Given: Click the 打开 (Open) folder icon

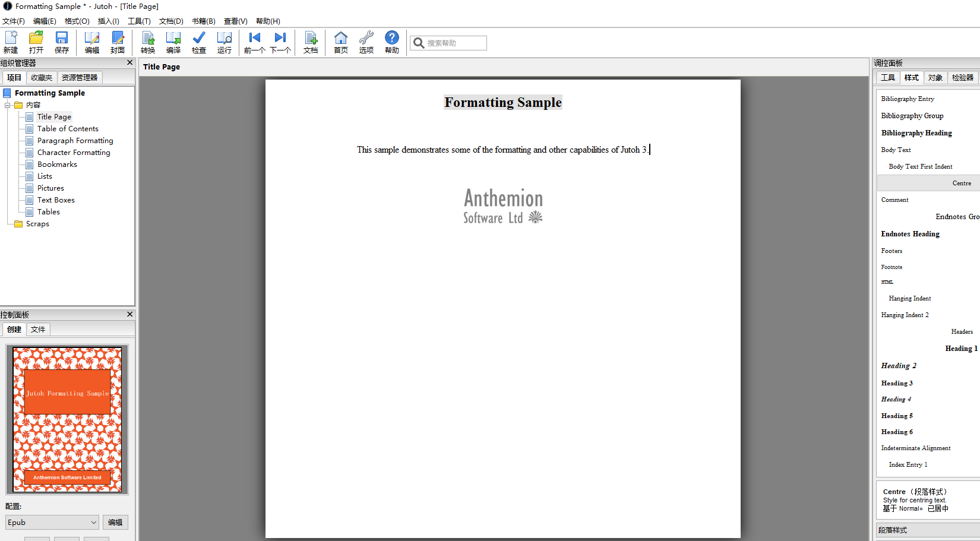Looking at the screenshot, I should click(x=36, y=42).
